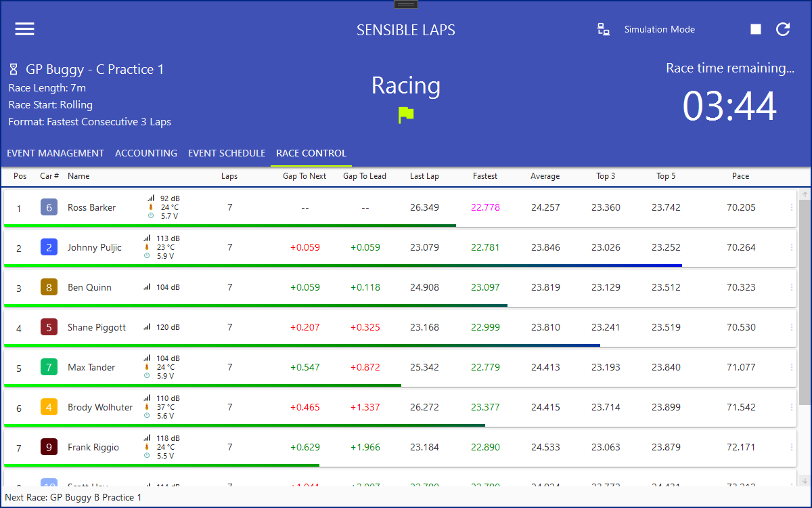This screenshot has height=508, width=812.
Task: Open Ross Barker's row options menu
Action: [791, 208]
